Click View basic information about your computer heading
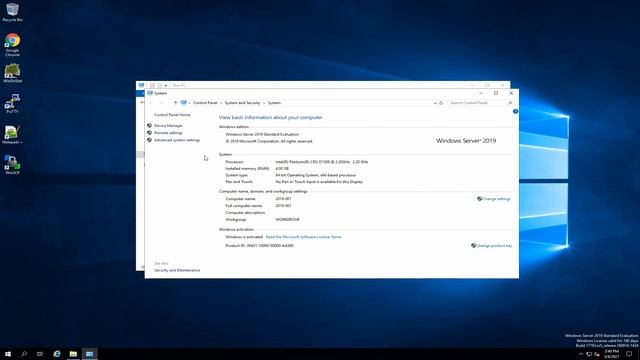The height and width of the screenshot is (360, 640). pos(270,118)
